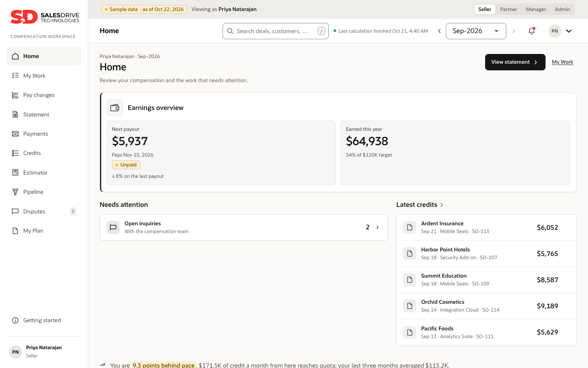Click the slash shortcut key hint
The height and width of the screenshot is (368, 588).
(321, 31)
